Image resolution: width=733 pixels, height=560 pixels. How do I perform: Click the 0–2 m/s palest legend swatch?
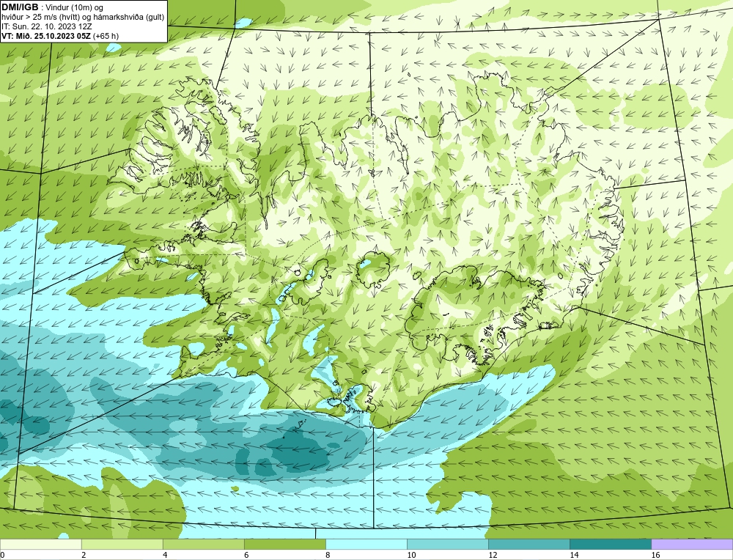(40, 544)
